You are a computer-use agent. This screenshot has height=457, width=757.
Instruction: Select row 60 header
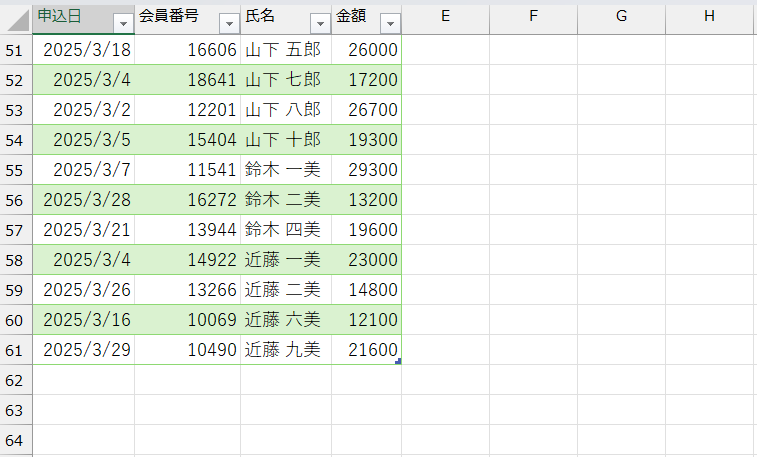[x=16, y=319]
